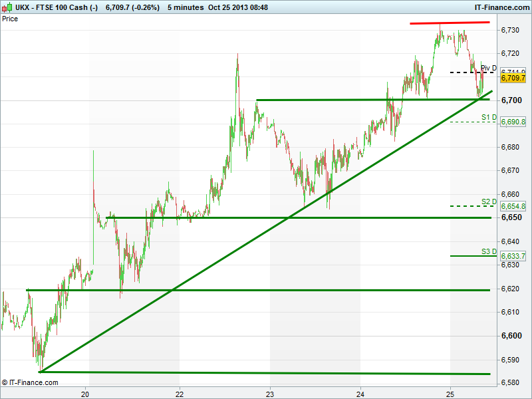The height and width of the screenshot is (399, 532).
Task: Click the bold 6,650 price axis label
Action: tap(511, 217)
